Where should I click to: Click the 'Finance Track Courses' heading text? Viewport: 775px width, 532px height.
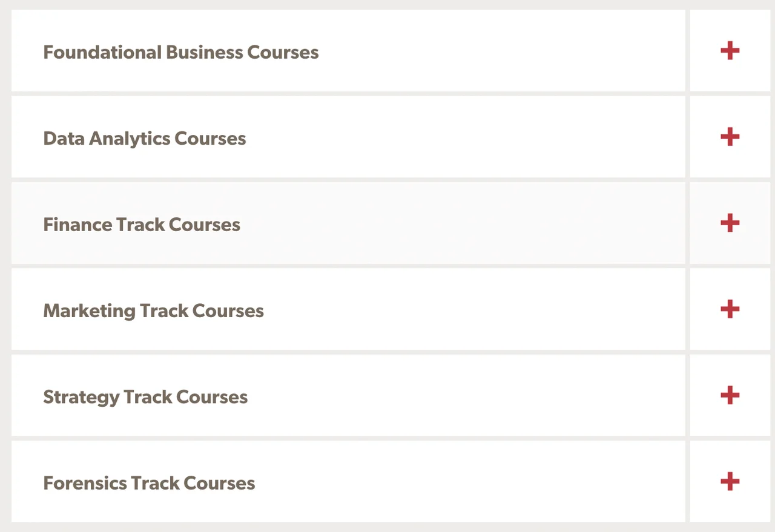pos(141,225)
